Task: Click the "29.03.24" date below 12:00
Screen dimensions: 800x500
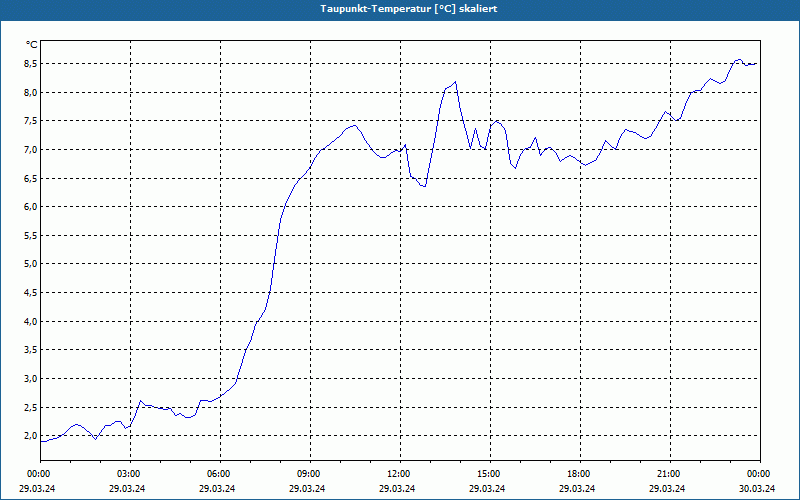Action: (x=397, y=488)
